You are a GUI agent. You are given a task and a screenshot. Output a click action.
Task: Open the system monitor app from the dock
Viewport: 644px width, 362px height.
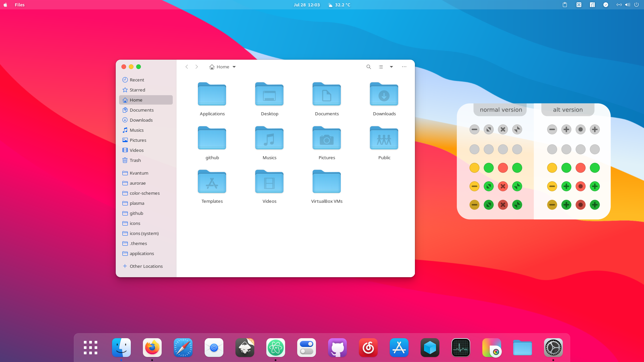[x=461, y=348]
